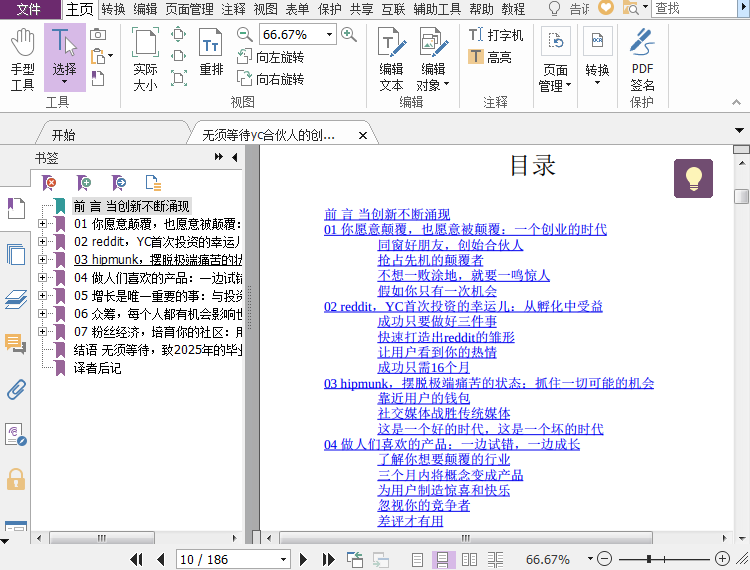Open link 同窗好朋友，创始合伙人
This screenshot has height=570, width=750.
pos(450,245)
